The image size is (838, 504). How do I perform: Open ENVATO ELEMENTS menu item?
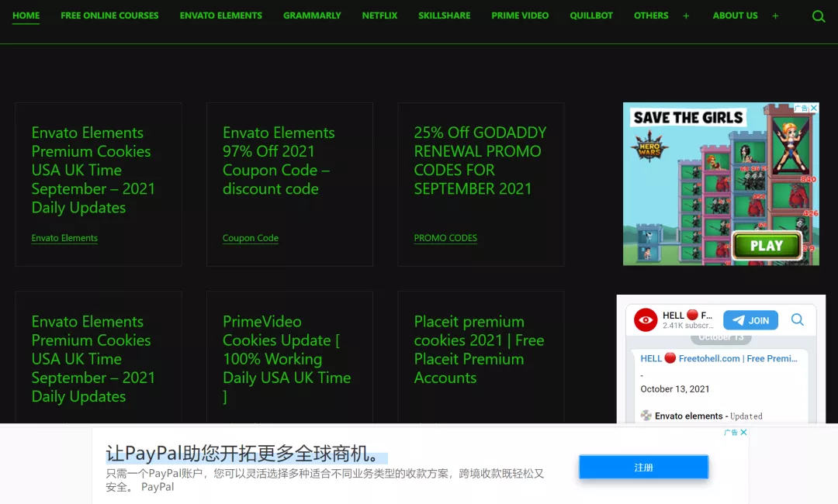[220, 16]
